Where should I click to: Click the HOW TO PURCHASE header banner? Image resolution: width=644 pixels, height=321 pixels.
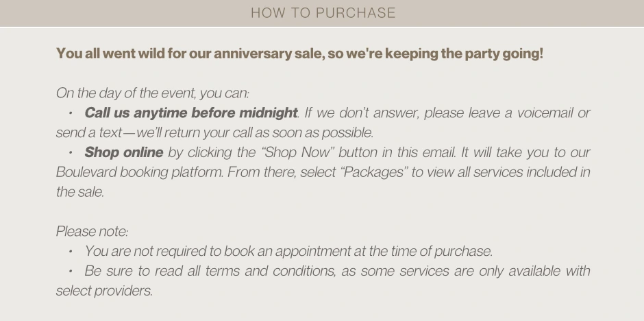tap(322, 13)
